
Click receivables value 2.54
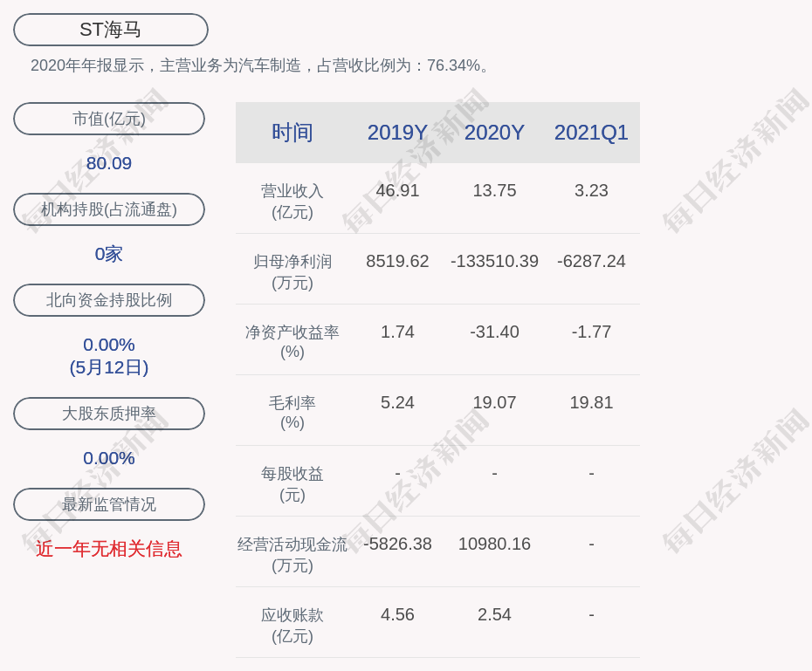point(494,614)
